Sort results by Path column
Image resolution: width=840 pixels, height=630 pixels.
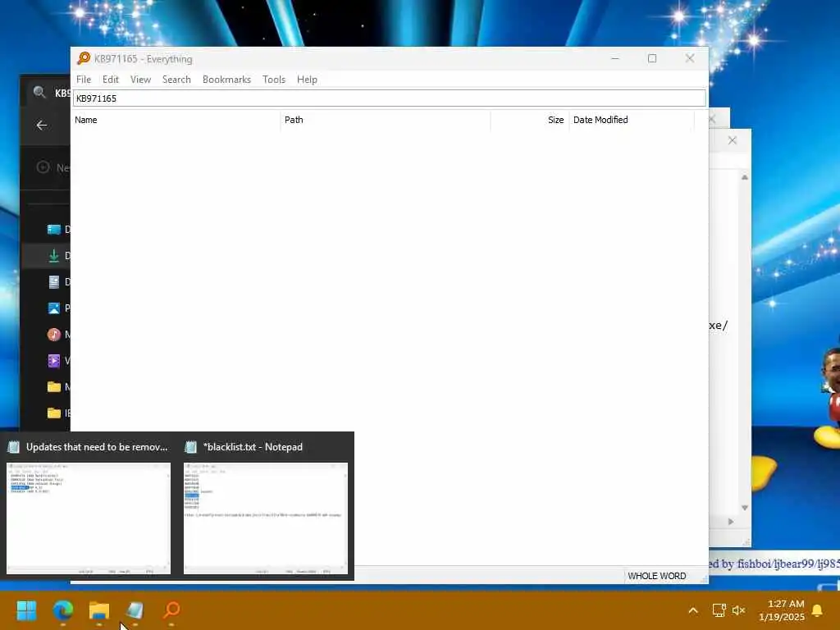click(386, 120)
